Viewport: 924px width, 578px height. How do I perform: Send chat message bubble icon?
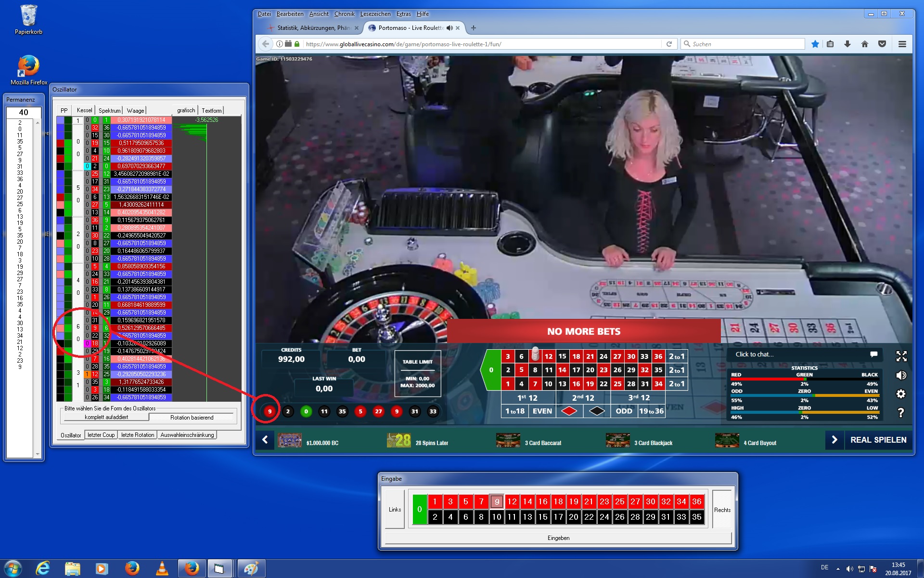point(874,355)
